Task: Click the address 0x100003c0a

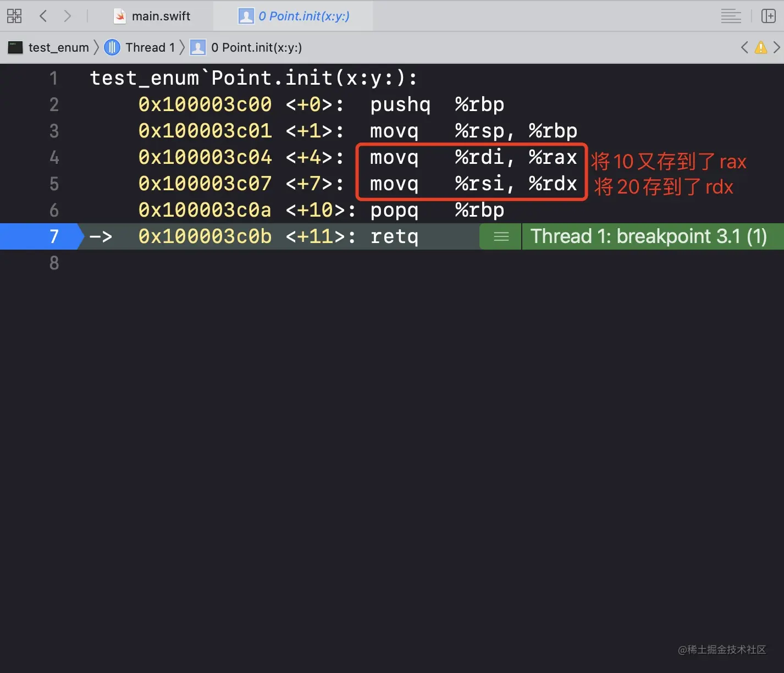Action: pyautogui.click(x=205, y=210)
